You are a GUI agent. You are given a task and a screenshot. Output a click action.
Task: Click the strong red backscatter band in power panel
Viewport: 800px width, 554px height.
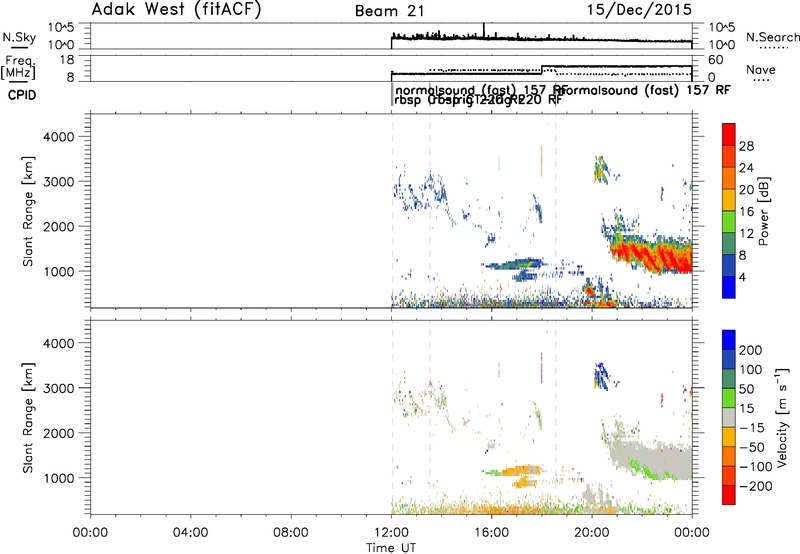[x=651, y=256]
